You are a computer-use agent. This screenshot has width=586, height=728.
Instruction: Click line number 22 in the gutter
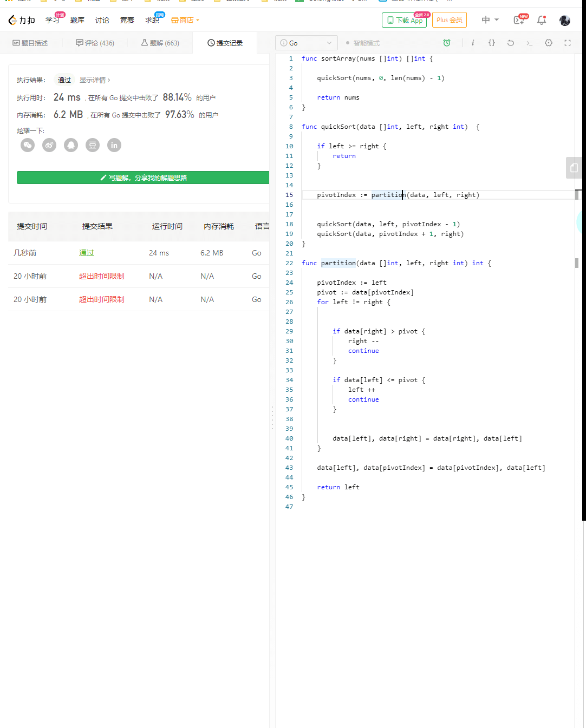pos(289,263)
